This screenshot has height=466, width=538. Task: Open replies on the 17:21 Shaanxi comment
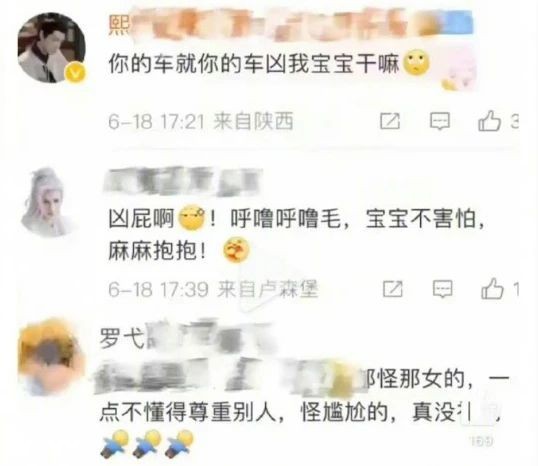coord(440,121)
